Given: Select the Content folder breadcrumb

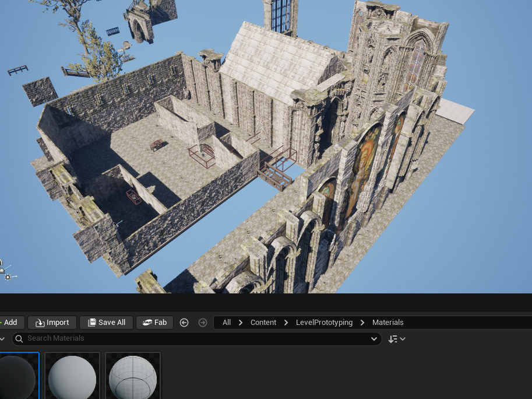Looking at the screenshot, I should pos(263,323).
